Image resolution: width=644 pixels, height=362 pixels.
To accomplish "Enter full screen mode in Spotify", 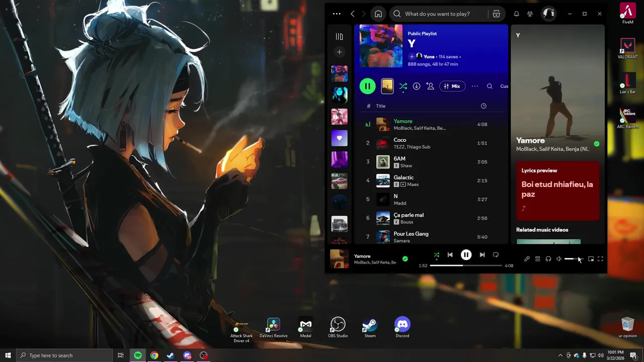I will tap(600, 259).
